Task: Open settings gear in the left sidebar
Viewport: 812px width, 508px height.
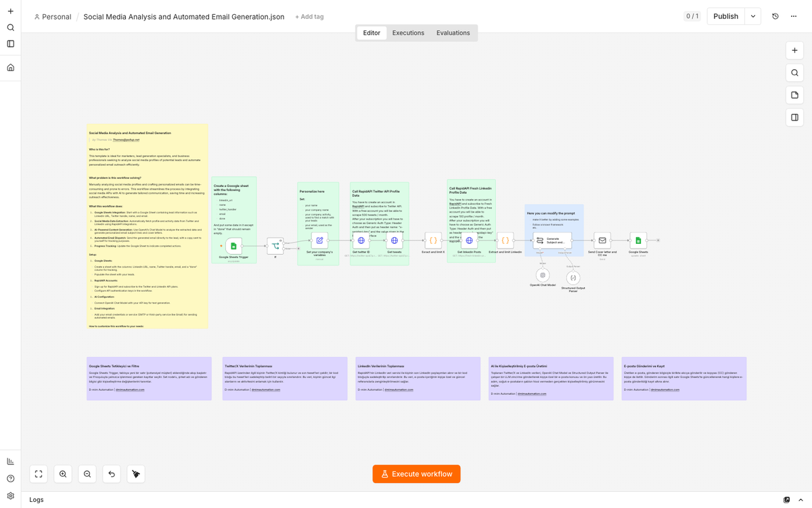Action: pos(10,496)
